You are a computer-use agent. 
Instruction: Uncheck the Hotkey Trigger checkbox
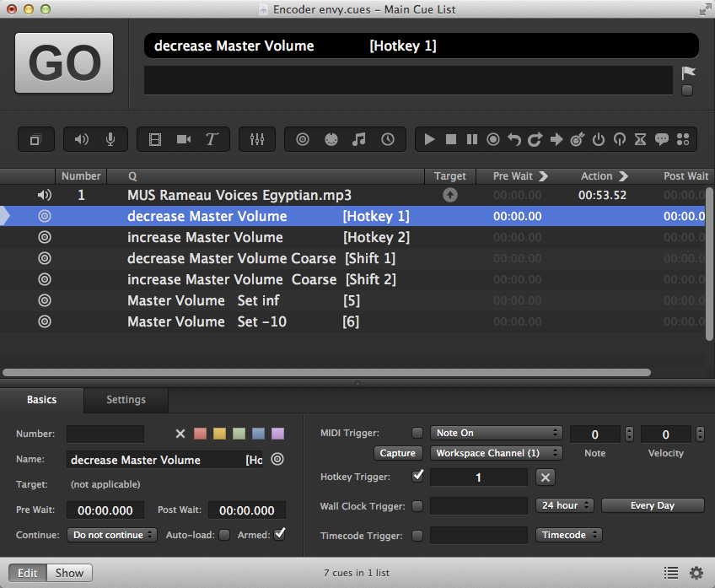click(x=417, y=477)
